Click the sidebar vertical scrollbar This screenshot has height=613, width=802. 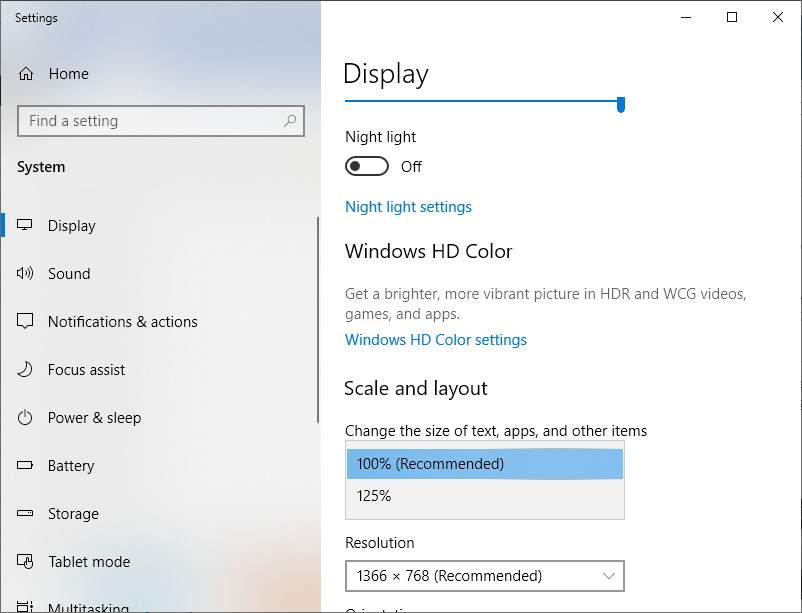click(x=318, y=320)
